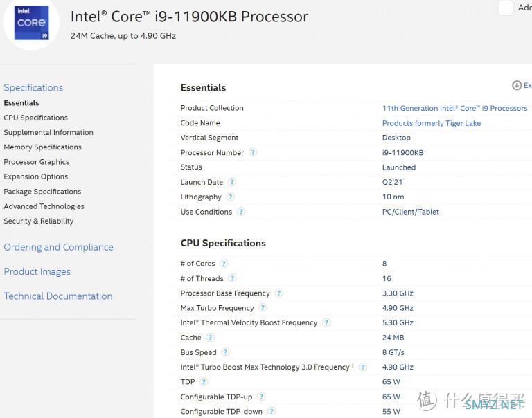Open Technical Documentation link
Screen dimensions: 532x418
[x=58, y=296]
